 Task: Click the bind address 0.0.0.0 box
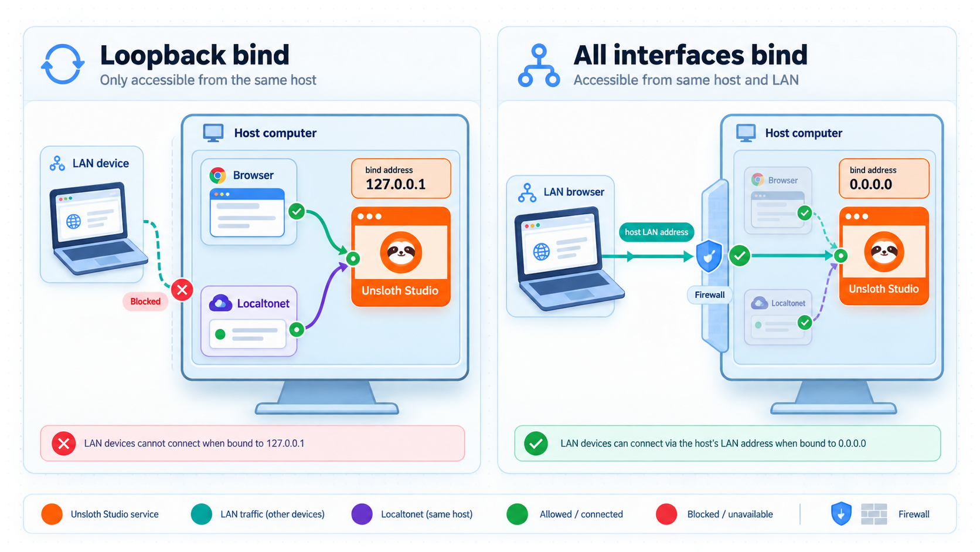pyautogui.click(x=884, y=178)
